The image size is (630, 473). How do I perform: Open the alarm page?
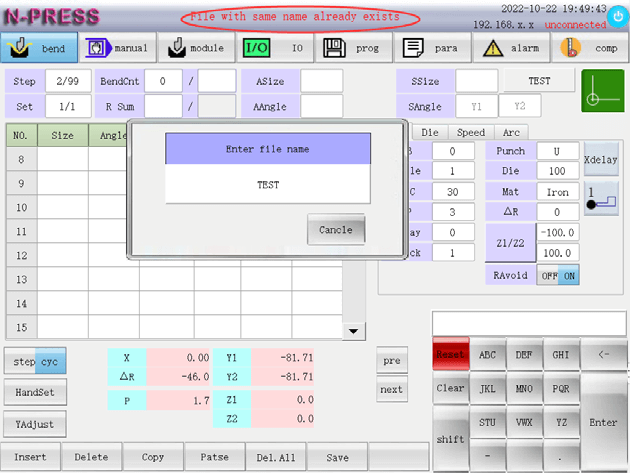[510, 48]
